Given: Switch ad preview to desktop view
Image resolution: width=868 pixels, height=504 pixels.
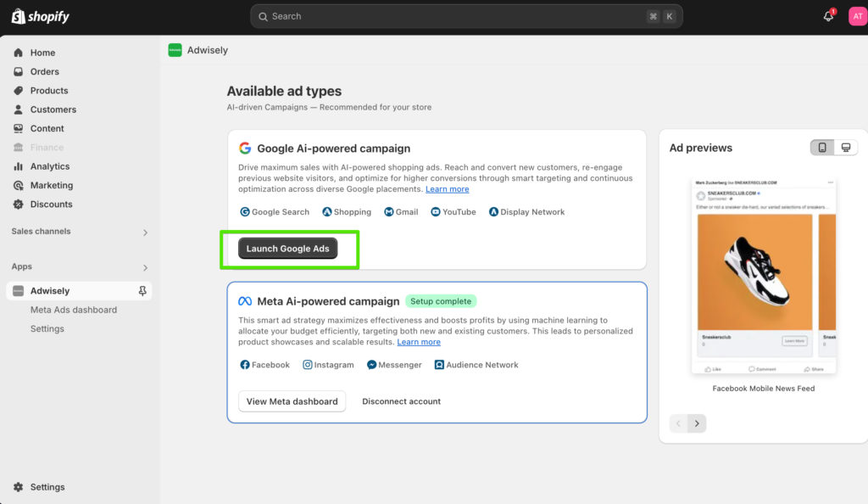Looking at the screenshot, I should [846, 148].
